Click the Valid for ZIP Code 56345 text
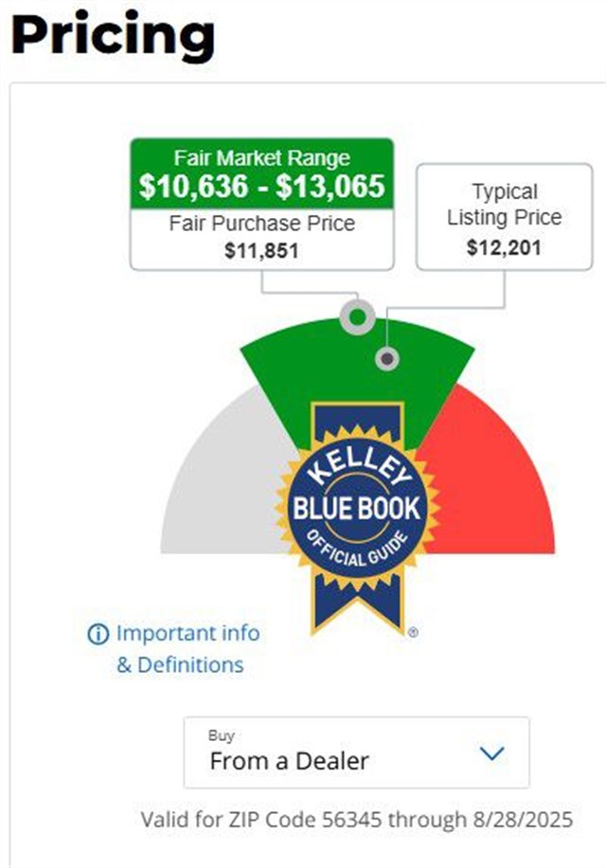This screenshot has width=606, height=868. coord(356,819)
